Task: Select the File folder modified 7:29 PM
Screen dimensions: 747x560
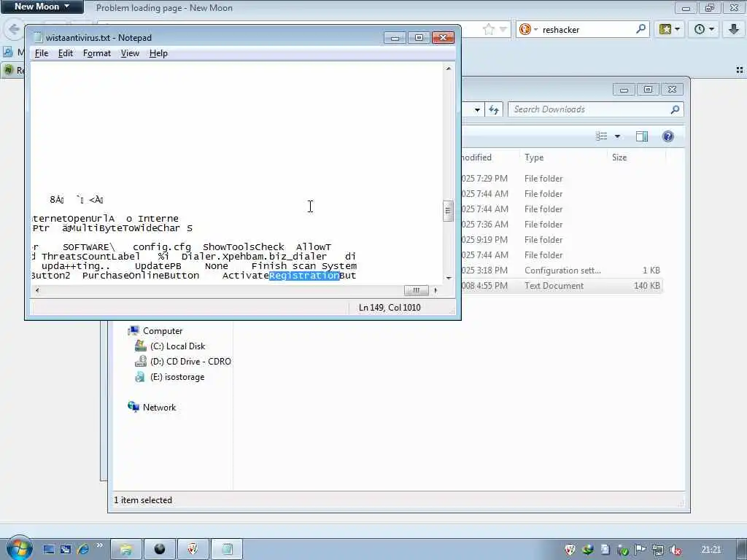Action: [x=561, y=179]
